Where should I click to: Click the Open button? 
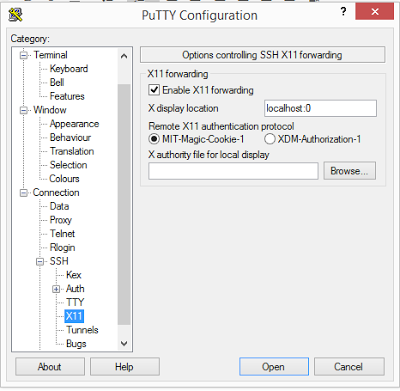coord(274,367)
